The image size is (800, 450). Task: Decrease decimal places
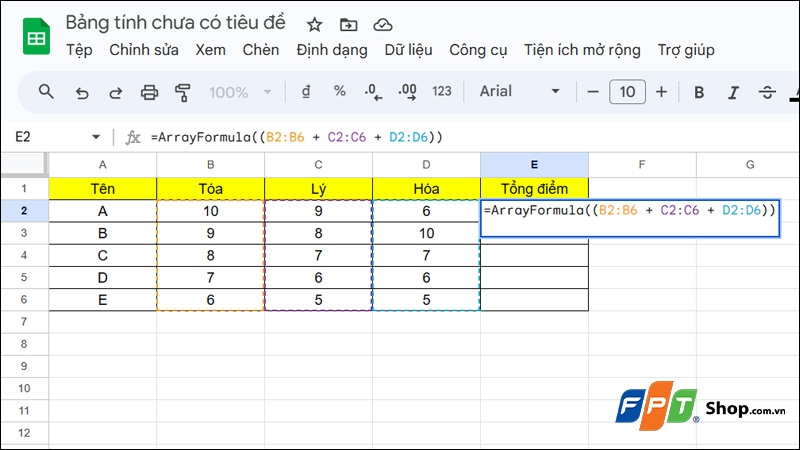click(x=373, y=92)
